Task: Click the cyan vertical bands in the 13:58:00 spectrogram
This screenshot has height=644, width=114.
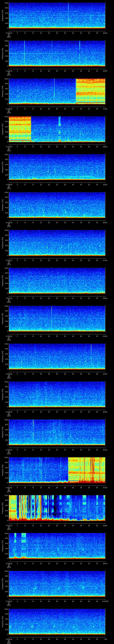Action: coord(20,546)
